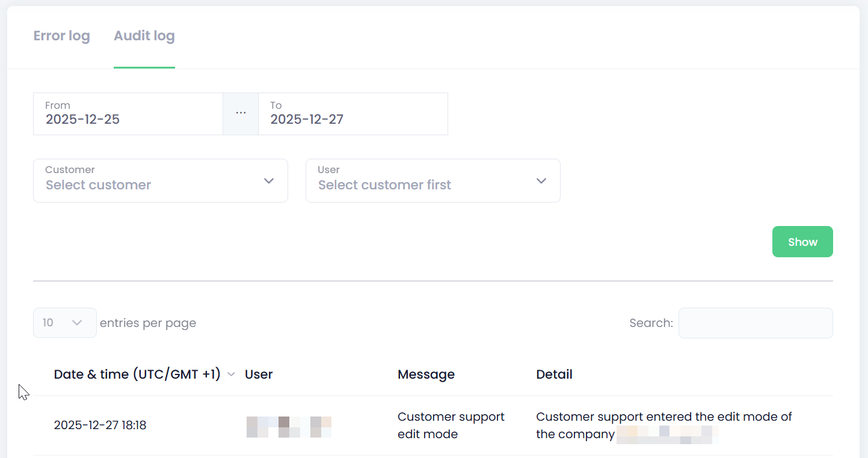Click the chevron arrow in Customer field
Screen dimensions: 868x458
pyautogui.click(x=269, y=181)
